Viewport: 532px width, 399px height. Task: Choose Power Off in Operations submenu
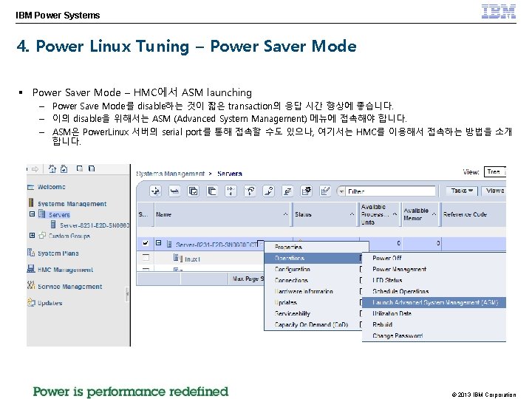point(434,258)
